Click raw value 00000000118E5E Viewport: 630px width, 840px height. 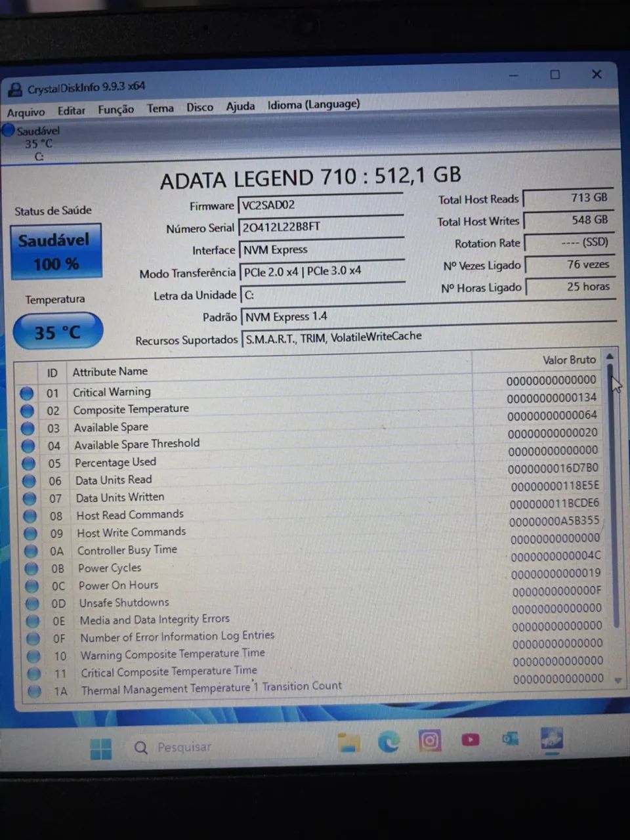pyautogui.click(x=555, y=486)
